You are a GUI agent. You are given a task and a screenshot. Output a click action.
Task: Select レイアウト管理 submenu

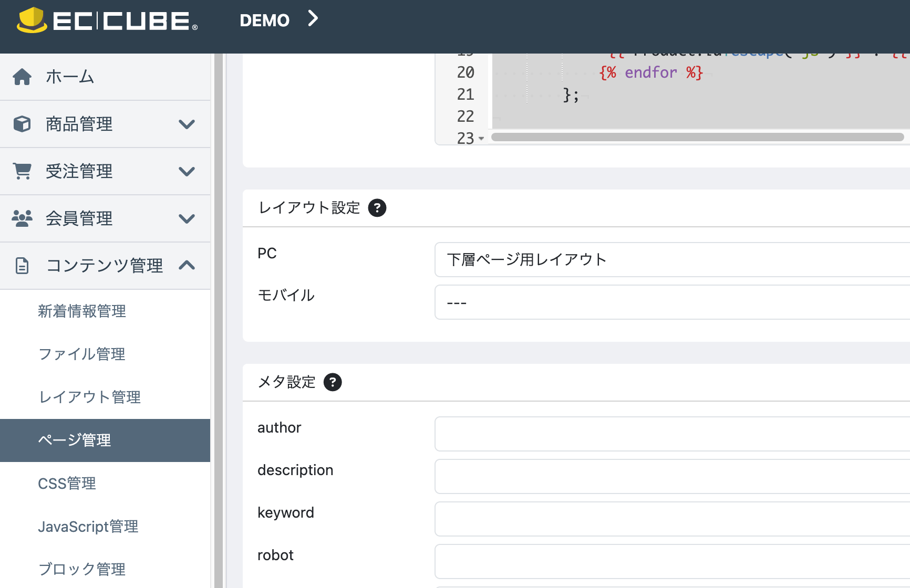(105, 397)
